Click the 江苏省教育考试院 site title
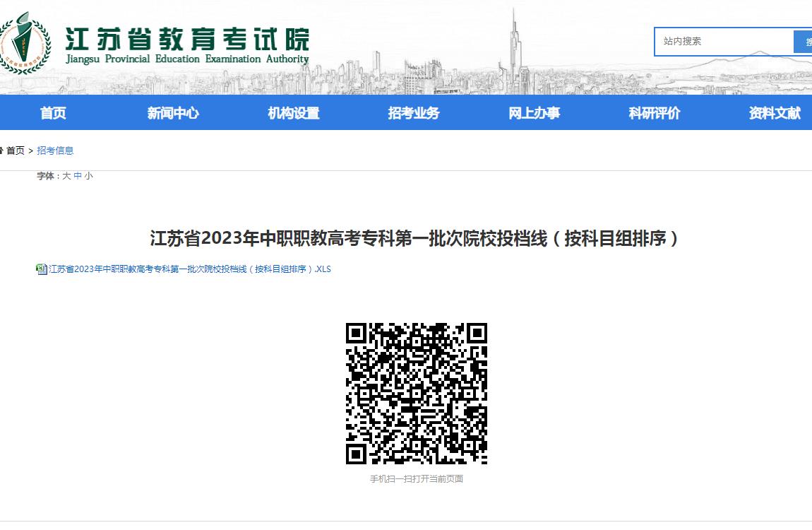 [187, 40]
